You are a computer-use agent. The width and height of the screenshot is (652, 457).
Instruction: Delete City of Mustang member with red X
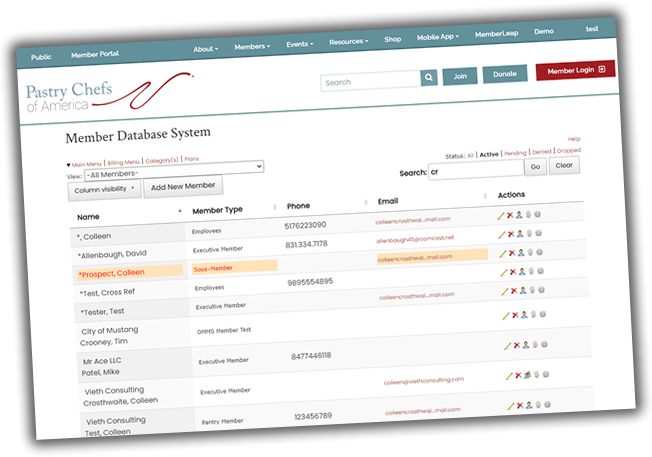[515, 315]
